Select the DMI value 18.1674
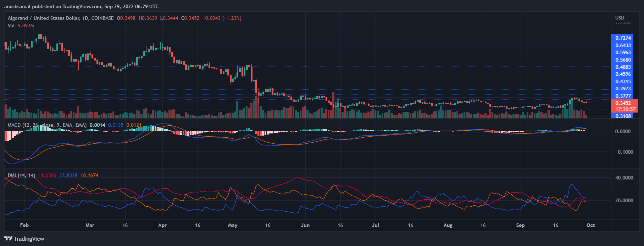The image size is (644, 246). pos(90,175)
